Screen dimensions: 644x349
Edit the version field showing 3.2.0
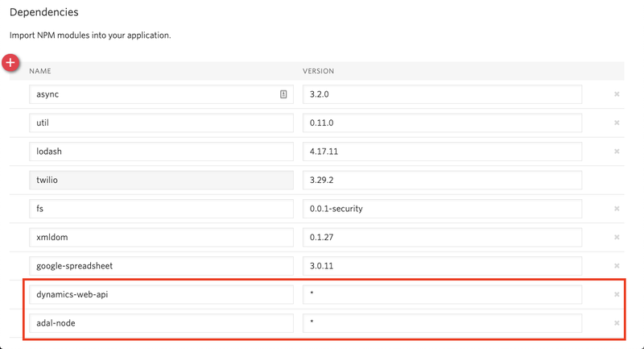pyautogui.click(x=442, y=94)
